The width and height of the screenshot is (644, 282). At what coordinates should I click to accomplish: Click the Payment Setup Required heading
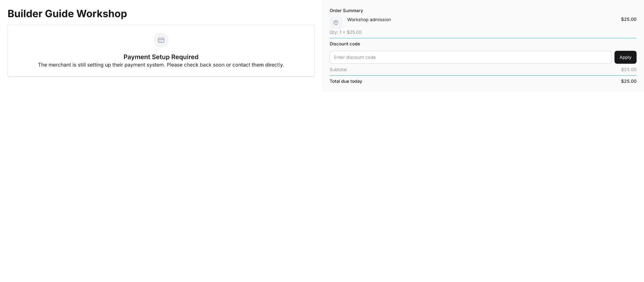161,57
